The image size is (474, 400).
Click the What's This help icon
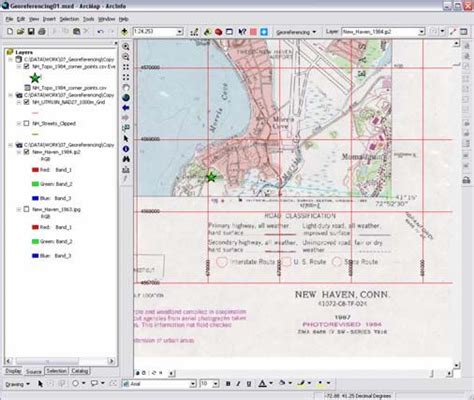point(242,32)
